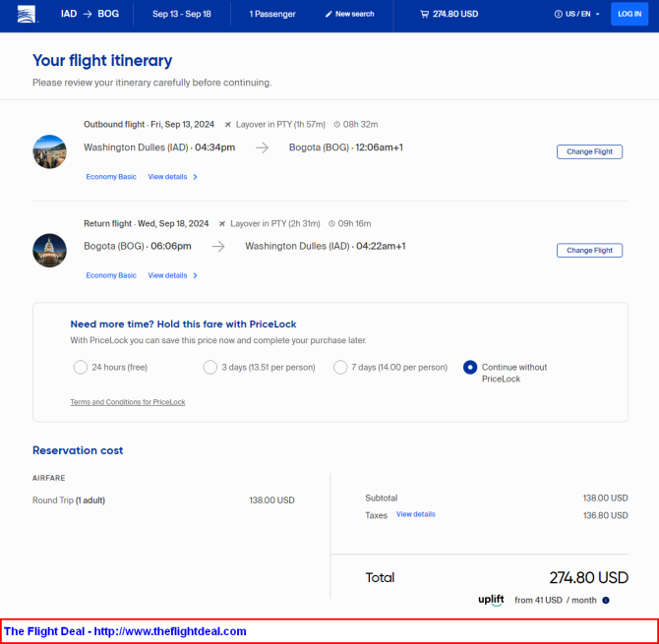659x644 pixels.
Task: Open Economy Basic link for outbound flight
Action: (x=111, y=177)
